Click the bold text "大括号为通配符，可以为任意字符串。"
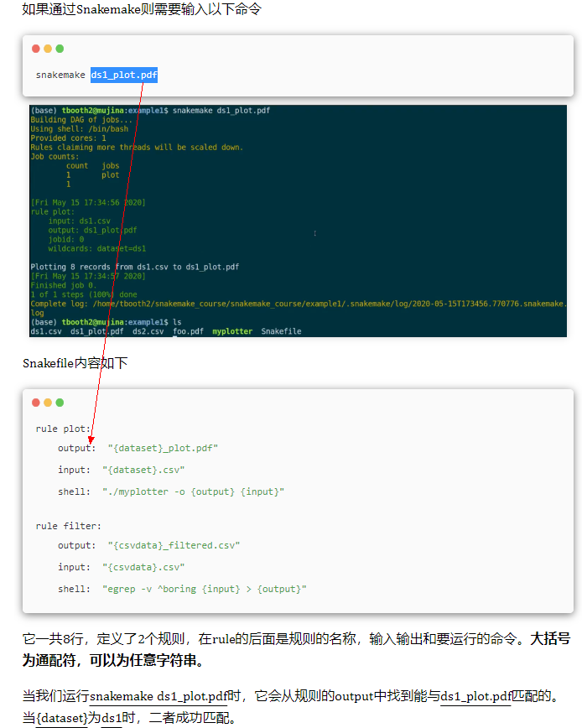The image size is (587, 728). click(x=296, y=649)
